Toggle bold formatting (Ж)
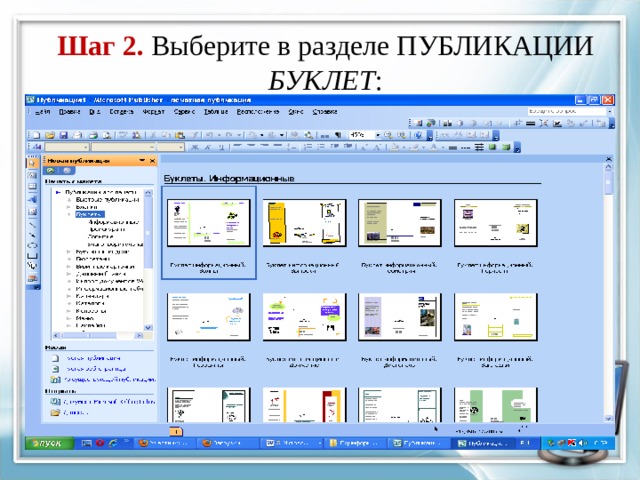This screenshot has height=480, width=640. (x=195, y=147)
